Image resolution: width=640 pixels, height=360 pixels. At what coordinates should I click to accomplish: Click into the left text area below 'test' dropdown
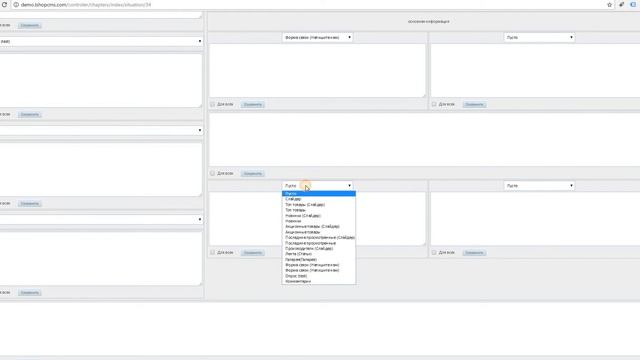coord(101,80)
